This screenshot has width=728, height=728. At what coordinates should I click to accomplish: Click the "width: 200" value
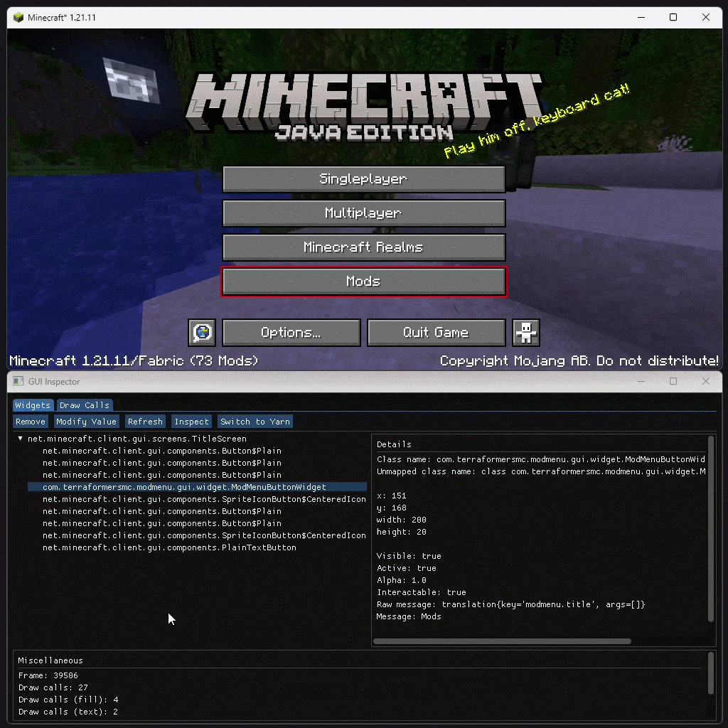[402, 520]
